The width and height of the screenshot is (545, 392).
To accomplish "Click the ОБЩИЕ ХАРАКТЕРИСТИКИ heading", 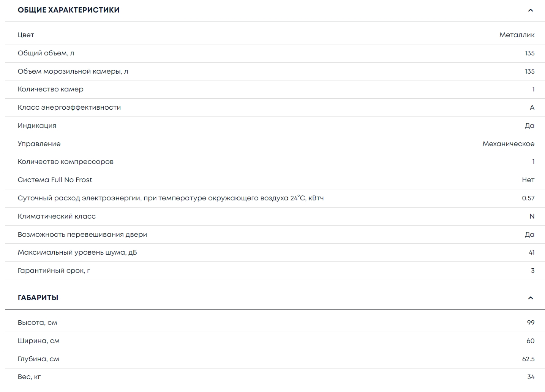I will [x=68, y=10].
